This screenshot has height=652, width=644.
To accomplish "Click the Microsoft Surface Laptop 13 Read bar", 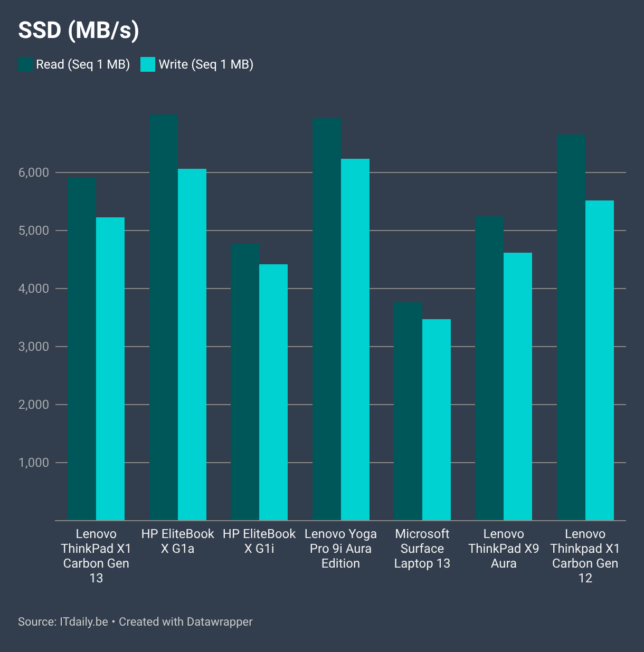I will 408,411.
